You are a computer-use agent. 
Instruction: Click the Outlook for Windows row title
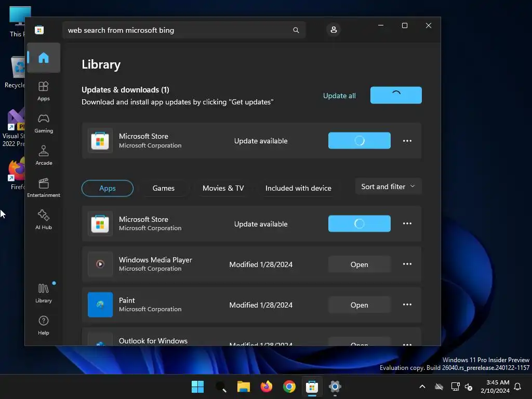click(x=153, y=341)
